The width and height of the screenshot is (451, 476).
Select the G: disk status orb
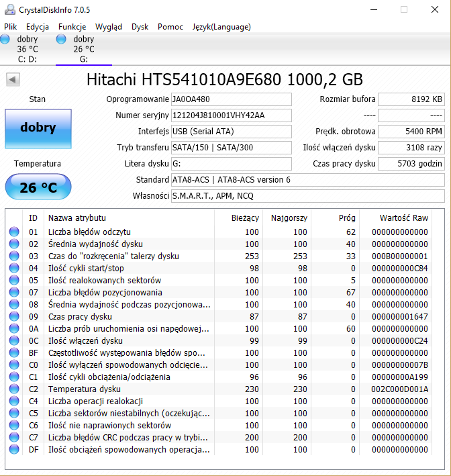coord(61,39)
